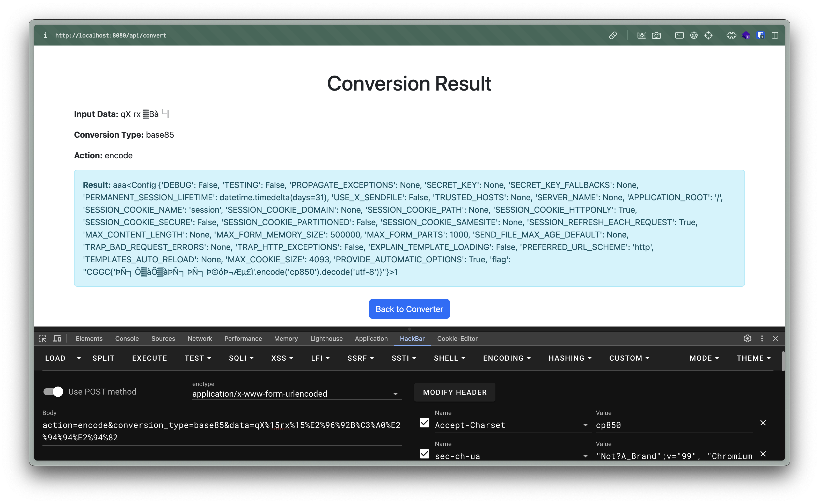Toggle the Use POST method switch
The image size is (819, 504).
pos(53,392)
